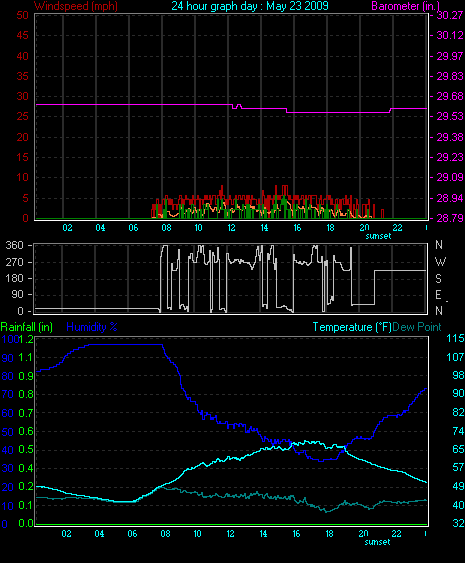Click the red 35 on the windspeed axis
465x563 pixels.
pyautogui.click(x=22, y=76)
